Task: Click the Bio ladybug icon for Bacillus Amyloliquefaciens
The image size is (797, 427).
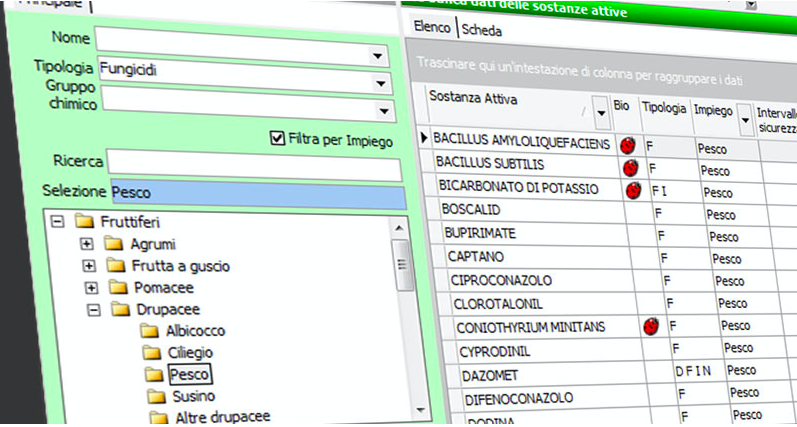Action: [629, 144]
